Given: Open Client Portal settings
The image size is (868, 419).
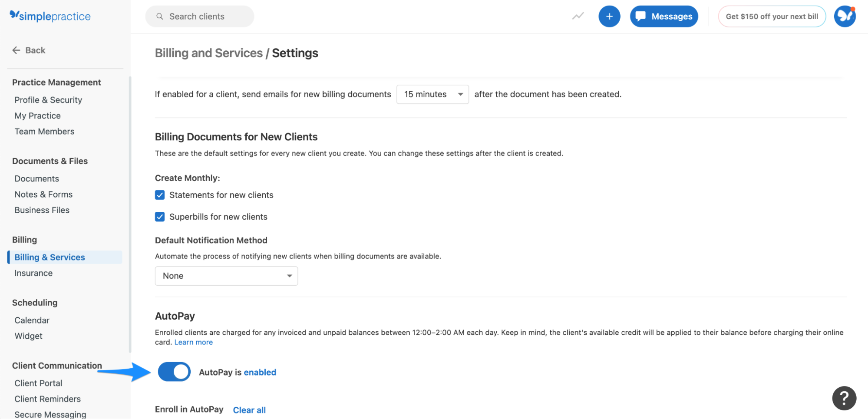Looking at the screenshot, I should coord(38,383).
